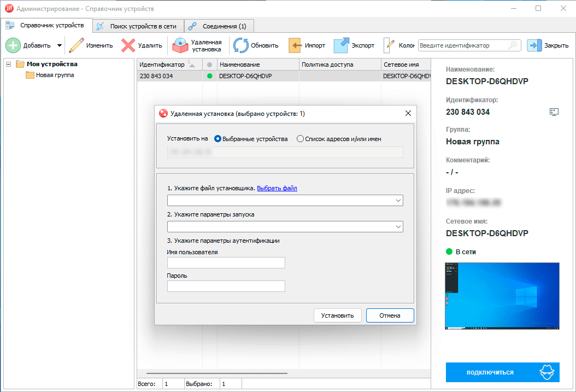This screenshot has height=392, width=576.
Task: Click the Edit pencil toolbar button
Action: 91,45
